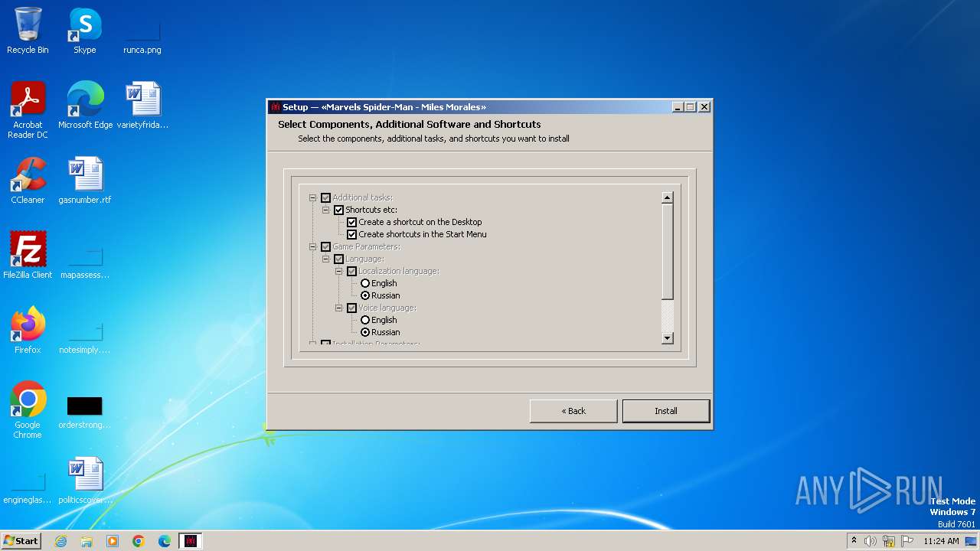Open the Skype desktop shortcut
The height and width of the screenshot is (551, 980).
(x=84, y=31)
